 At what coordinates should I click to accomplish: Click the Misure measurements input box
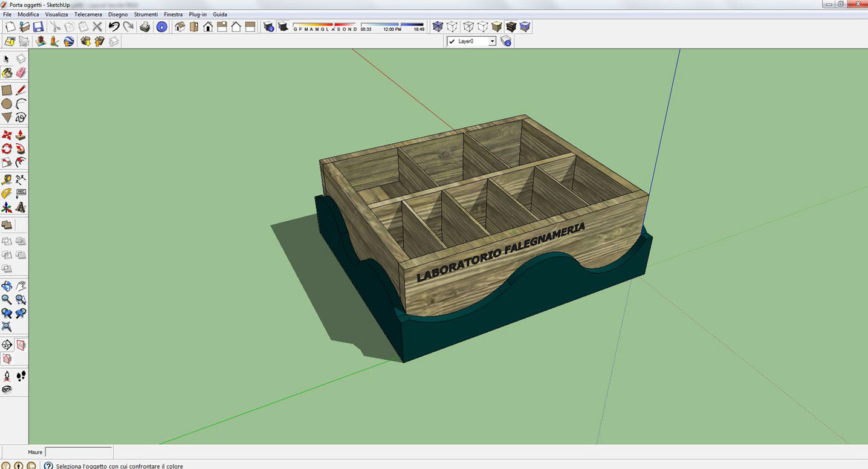(79, 452)
